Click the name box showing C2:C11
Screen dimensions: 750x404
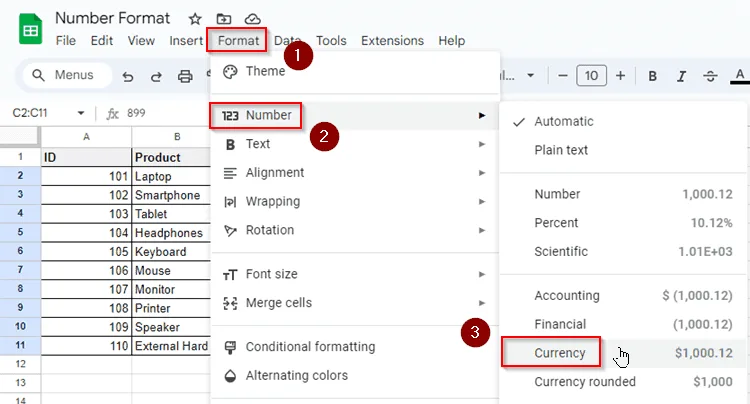tap(30, 113)
